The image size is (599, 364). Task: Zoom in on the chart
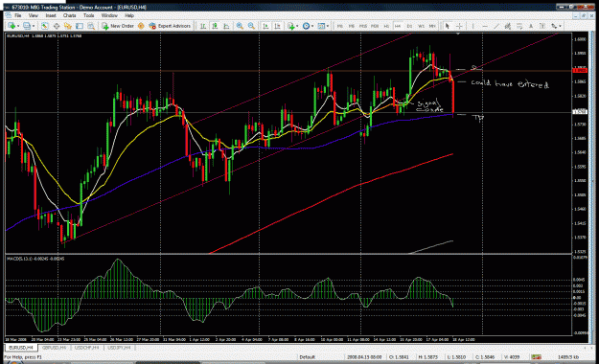click(x=240, y=26)
